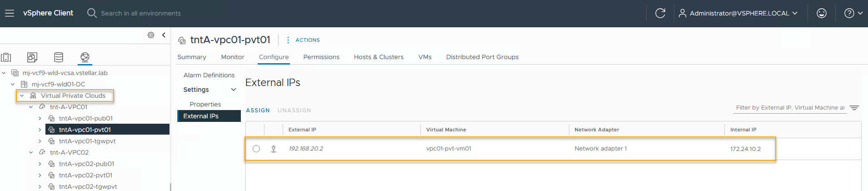This screenshot has width=868, height=191.
Task: Open the ACTIONS menu for tntA-vpc01-pvt01
Action: coord(303,40)
